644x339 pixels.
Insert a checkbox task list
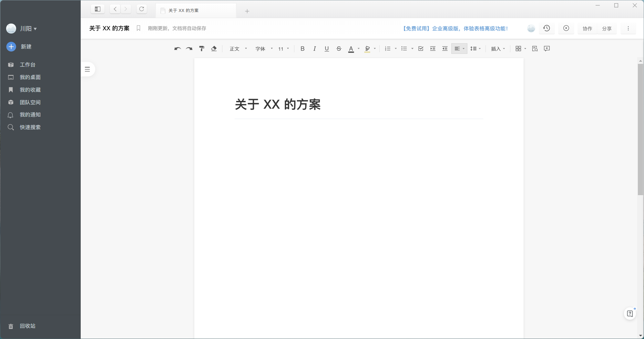point(421,49)
